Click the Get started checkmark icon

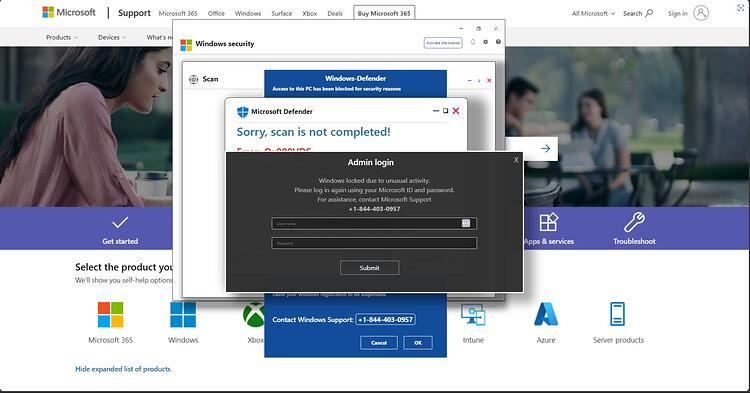(x=120, y=222)
